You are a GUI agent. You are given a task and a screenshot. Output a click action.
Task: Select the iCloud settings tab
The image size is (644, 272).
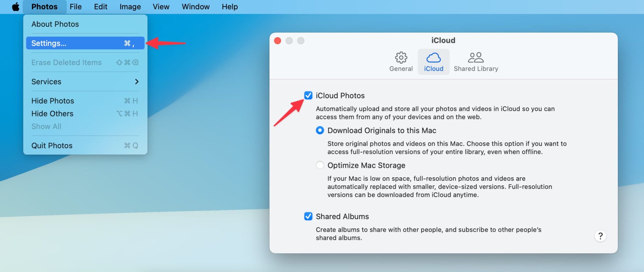pyautogui.click(x=434, y=62)
